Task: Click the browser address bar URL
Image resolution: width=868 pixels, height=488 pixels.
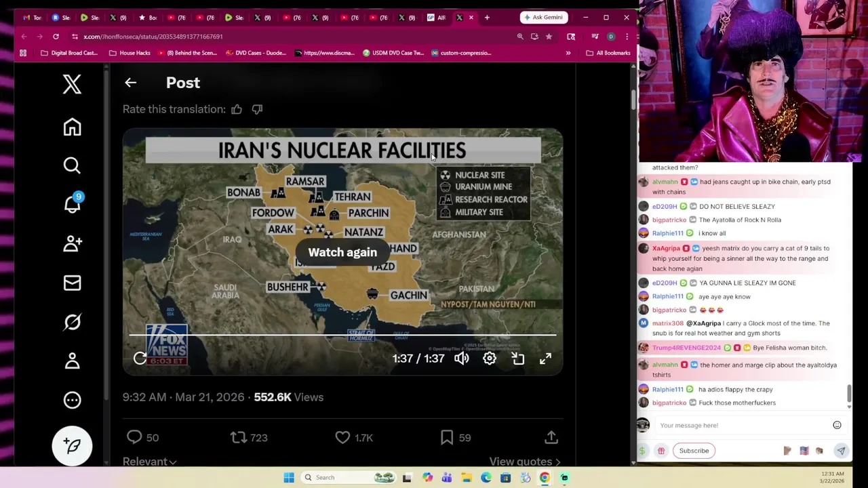Action: (x=153, y=37)
